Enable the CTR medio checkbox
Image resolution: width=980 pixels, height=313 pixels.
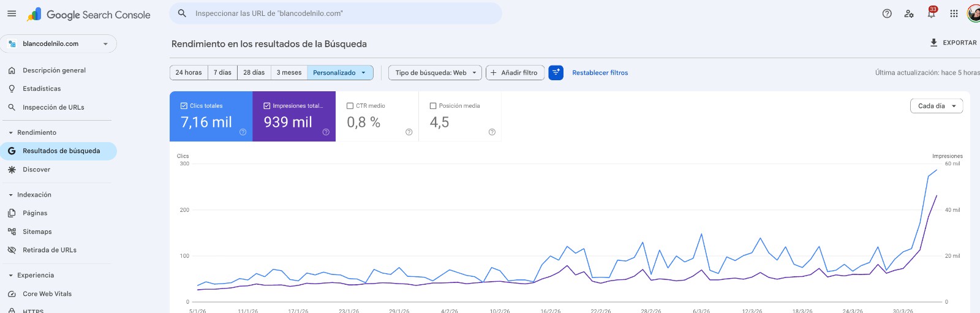[350, 106]
